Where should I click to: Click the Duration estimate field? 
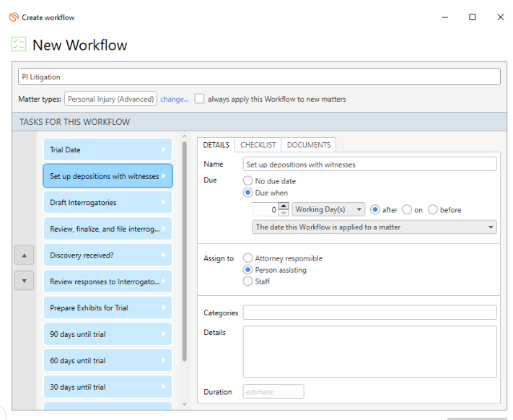pos(273,392)
